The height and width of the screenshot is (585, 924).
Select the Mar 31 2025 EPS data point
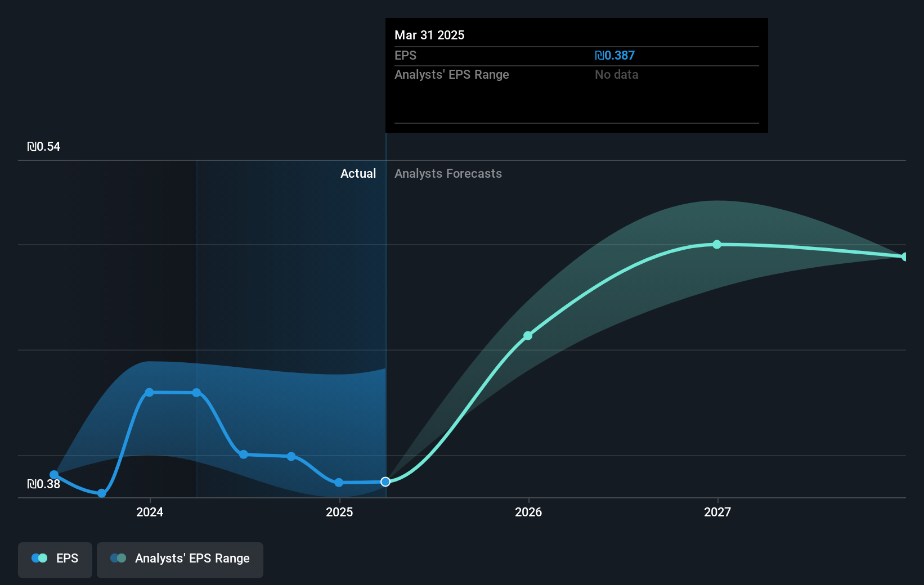click(x=385, y=481)
